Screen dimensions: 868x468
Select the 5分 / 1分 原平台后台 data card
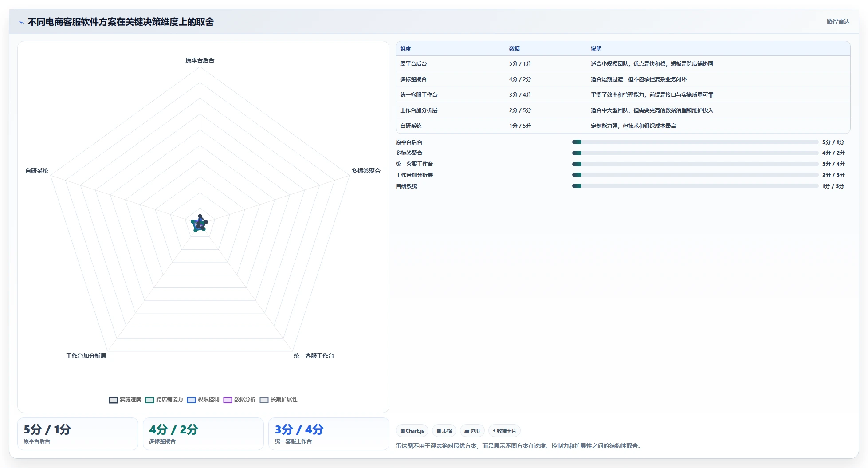[x=78, y=434]
